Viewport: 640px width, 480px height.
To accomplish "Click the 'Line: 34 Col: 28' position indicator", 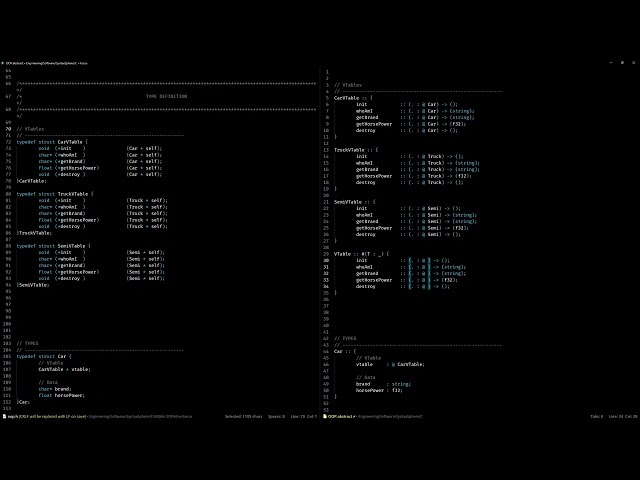I will click(x=623, y=416).
